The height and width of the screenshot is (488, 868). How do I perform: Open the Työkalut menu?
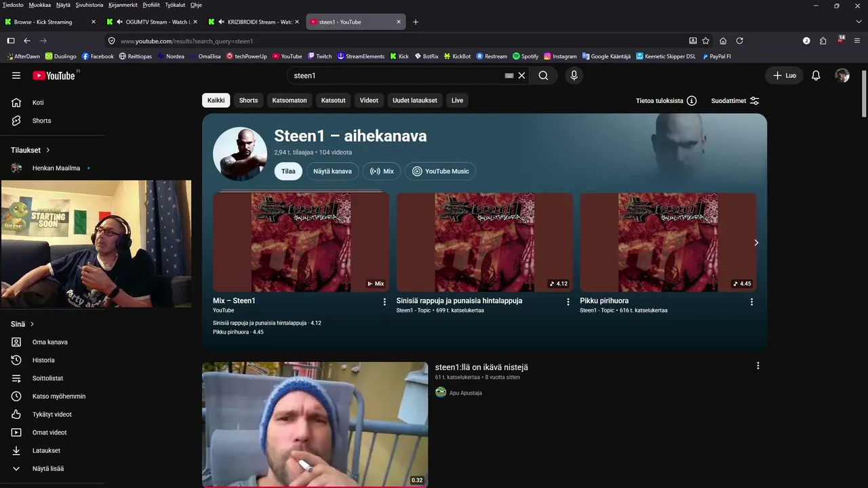coord(175,5)
